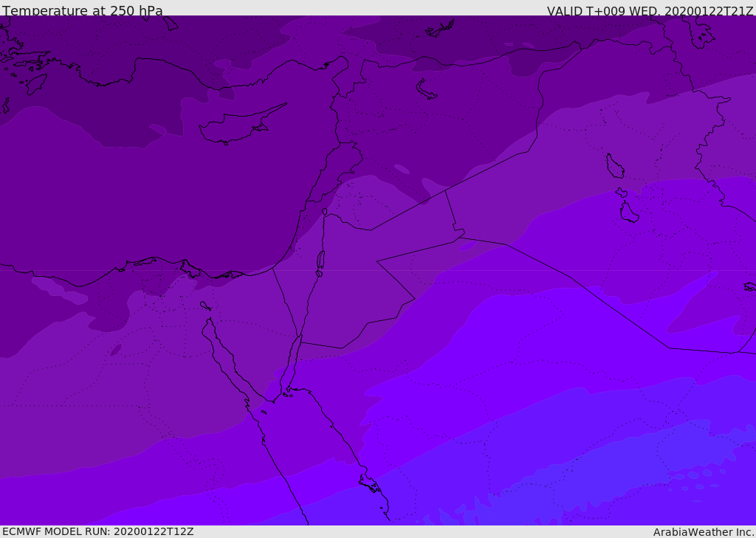Click the 'ArabiaWeather Inc.' credit text
The height and width of the screenshot is (538, 756).
(704, 532)
